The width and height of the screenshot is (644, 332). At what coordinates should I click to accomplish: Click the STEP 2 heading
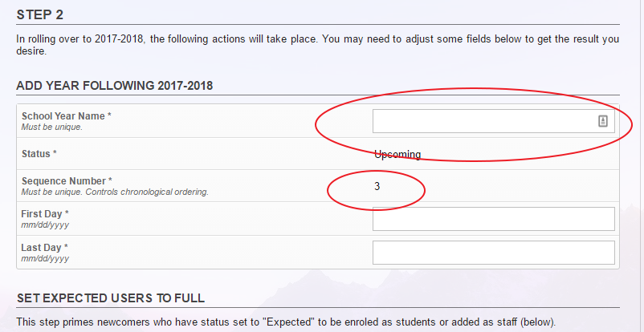pyautogui.click(x=40, y=14)
